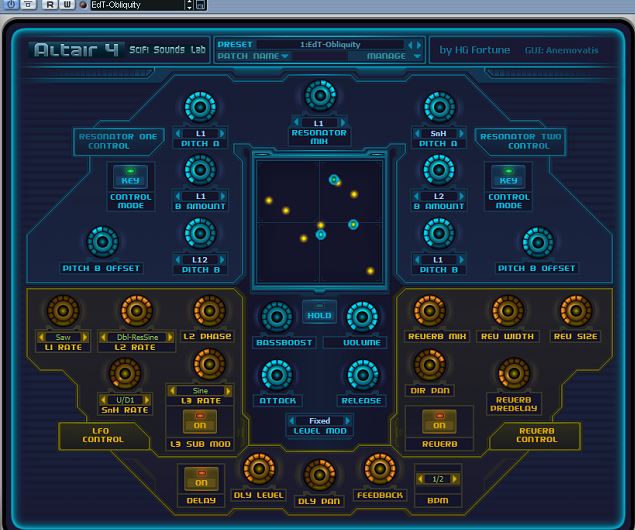Decrease BPM division from 1/2

click(421, 479)
